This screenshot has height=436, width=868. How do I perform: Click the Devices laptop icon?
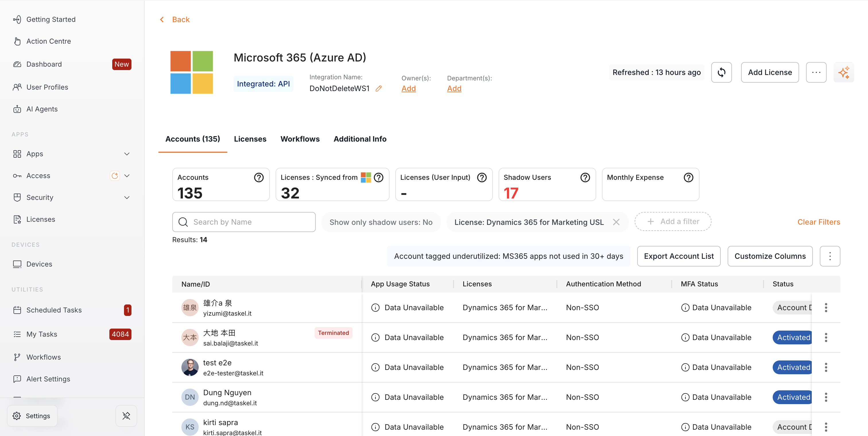point(17,264)
